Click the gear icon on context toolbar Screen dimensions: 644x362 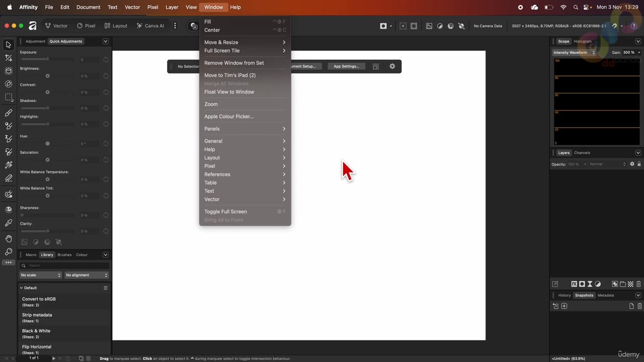(x=392, y=66)
